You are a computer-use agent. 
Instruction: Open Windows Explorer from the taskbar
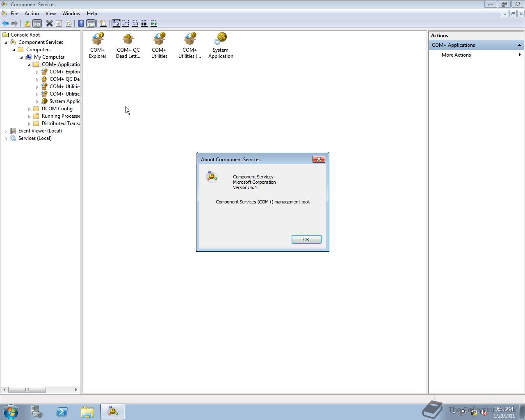pos(87,412)
